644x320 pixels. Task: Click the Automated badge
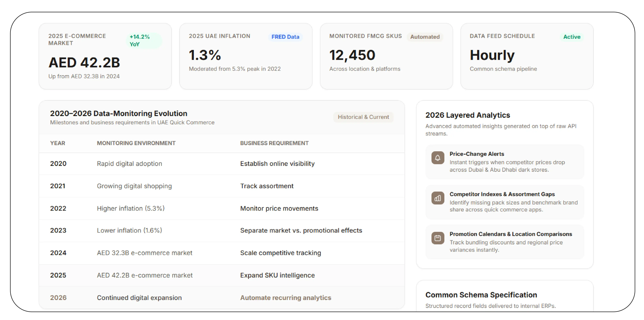click(x=425, y=37)
